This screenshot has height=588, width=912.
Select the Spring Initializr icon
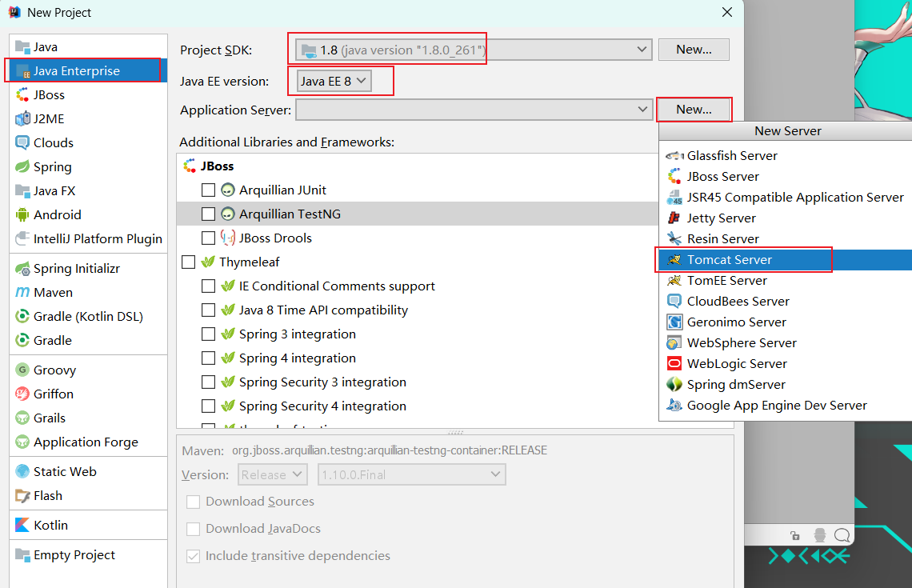point(22,269)
